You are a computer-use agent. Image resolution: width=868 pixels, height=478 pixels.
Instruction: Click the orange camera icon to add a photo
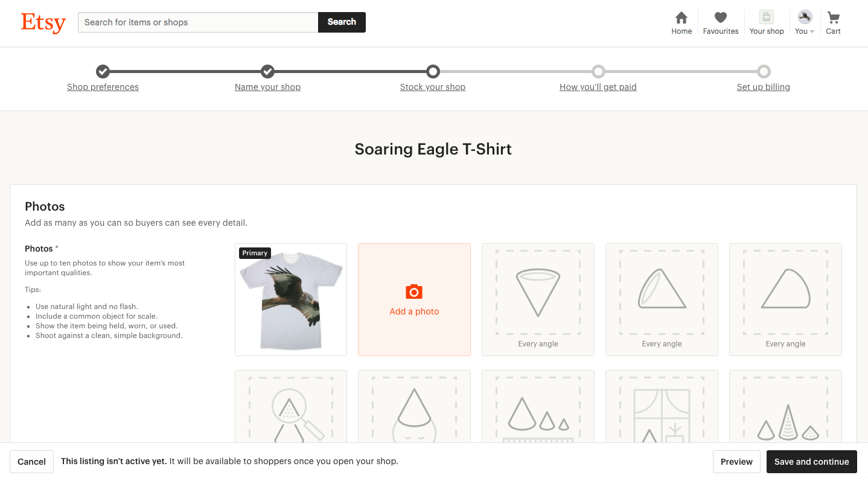point(414,292)
